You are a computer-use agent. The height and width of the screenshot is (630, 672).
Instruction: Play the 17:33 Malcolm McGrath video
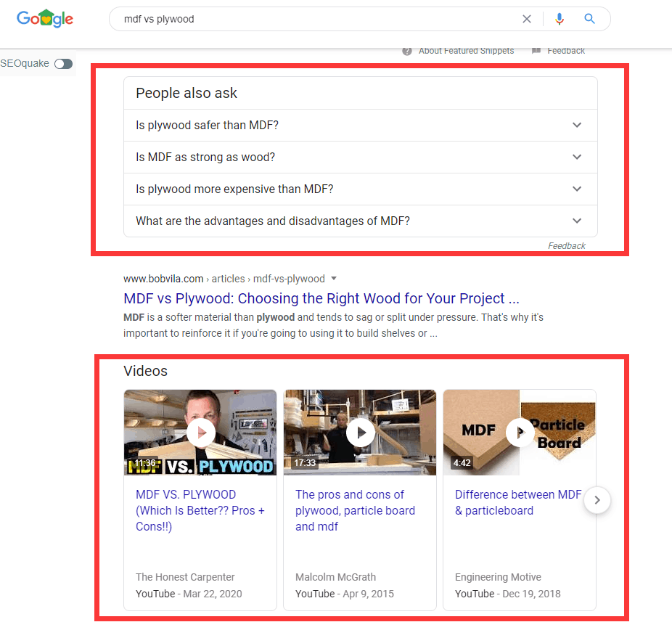coord(361,433)
